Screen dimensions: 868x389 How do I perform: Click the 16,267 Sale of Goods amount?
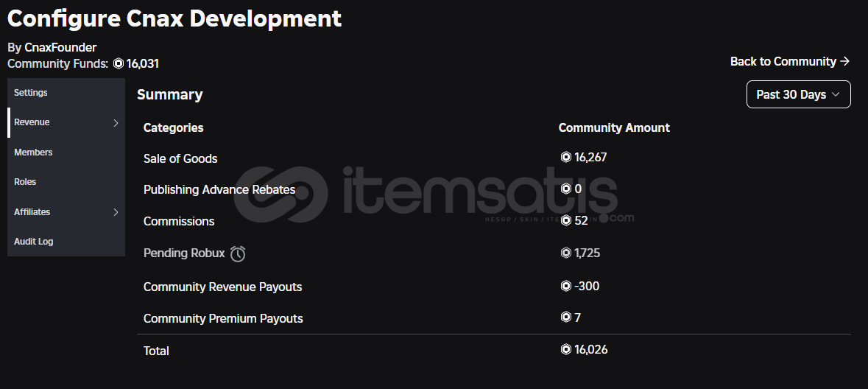[x=590, y=158]
